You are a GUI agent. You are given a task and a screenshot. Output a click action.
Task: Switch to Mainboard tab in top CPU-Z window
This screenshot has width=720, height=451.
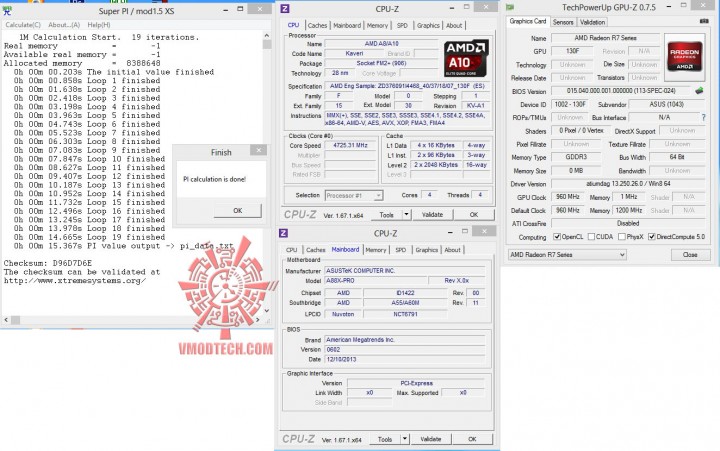point(347,26)
